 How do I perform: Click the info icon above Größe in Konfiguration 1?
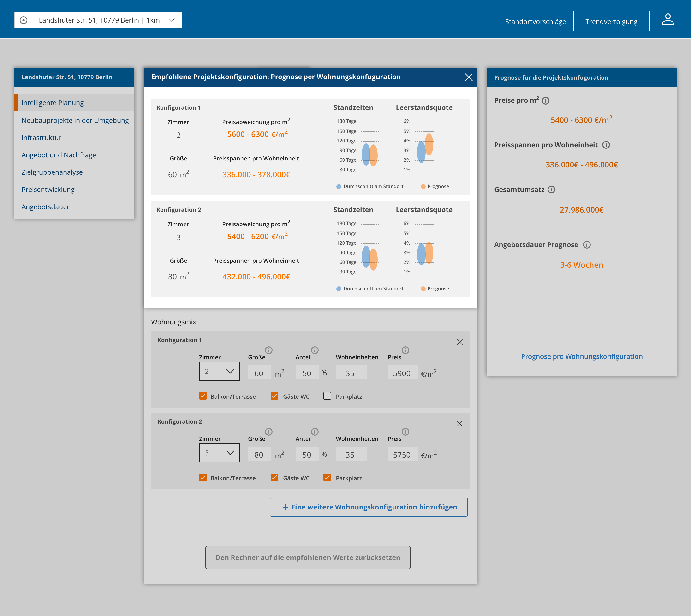point(269,350)
